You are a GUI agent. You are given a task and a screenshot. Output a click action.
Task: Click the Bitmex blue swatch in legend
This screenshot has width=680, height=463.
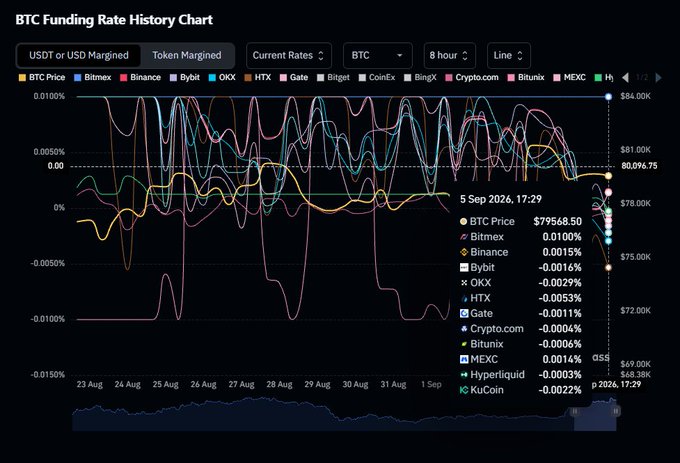[x=78, y=78]
